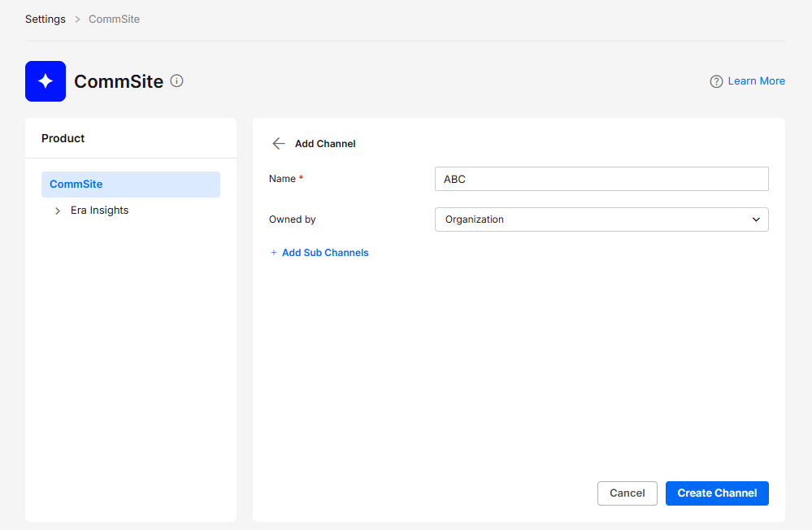Click the Add Channel heading text
Screen dimensions: 812x530
click(x=325, y=144)
